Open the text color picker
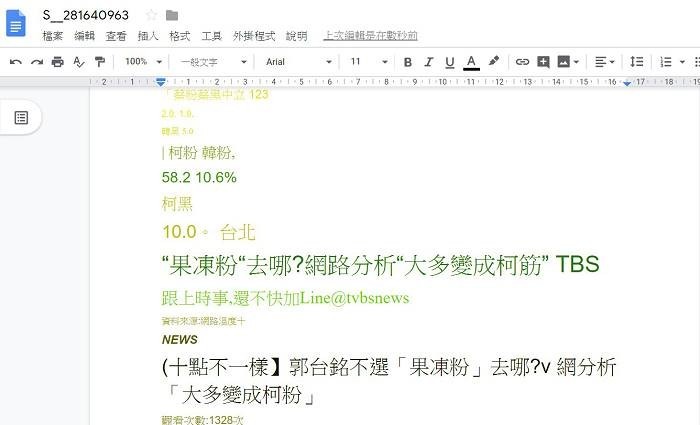 [471, 62]
